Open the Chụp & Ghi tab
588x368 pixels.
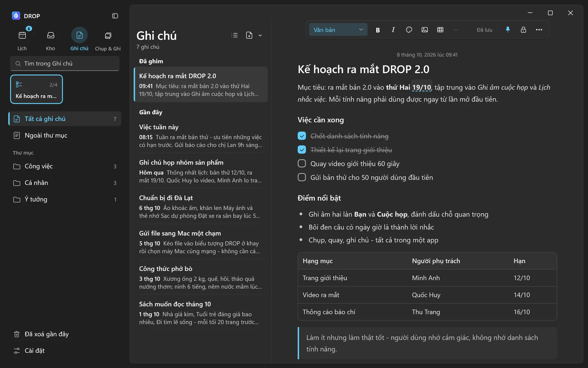tap(108, 40)
